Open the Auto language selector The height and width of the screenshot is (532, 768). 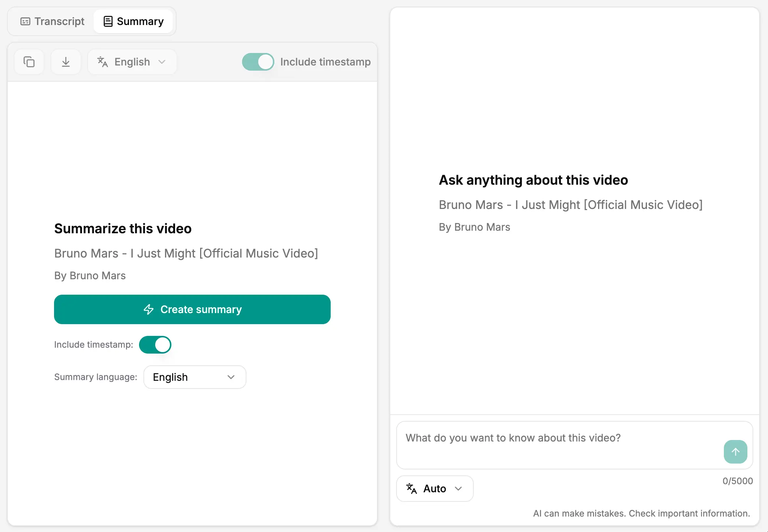pyautogui.click(x=434, y=488)
